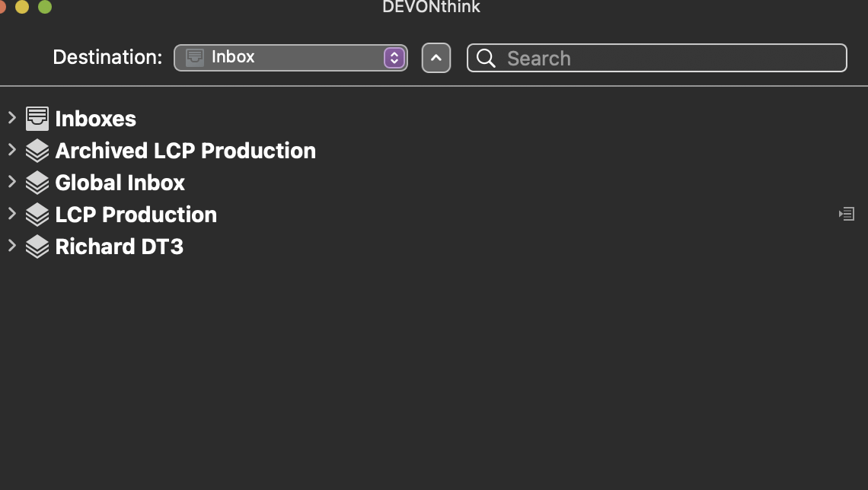The height and width of the screenshot is (490, 868).
Task: Collapse panel with the up-chevron button
Action: tap(436, 58)
